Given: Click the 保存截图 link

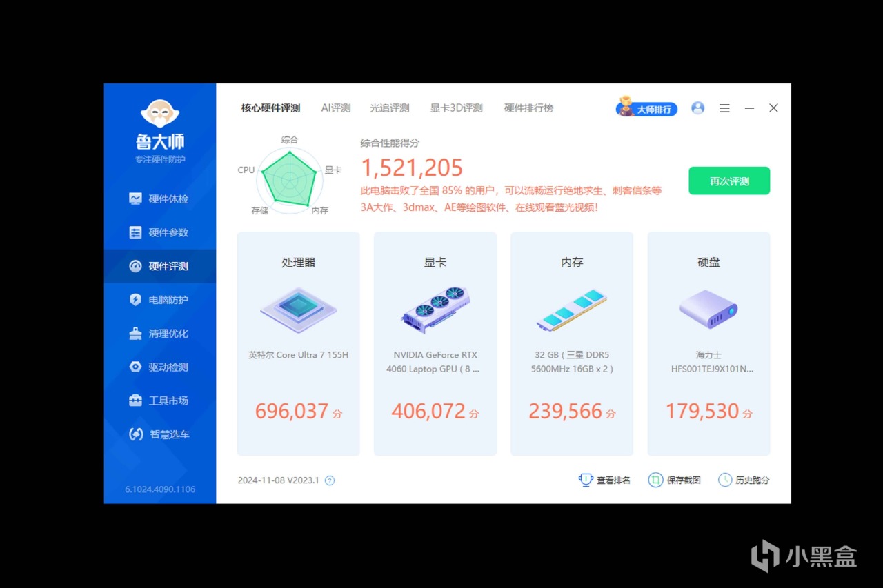Looking at the screenshot, I should coord(675,480).
